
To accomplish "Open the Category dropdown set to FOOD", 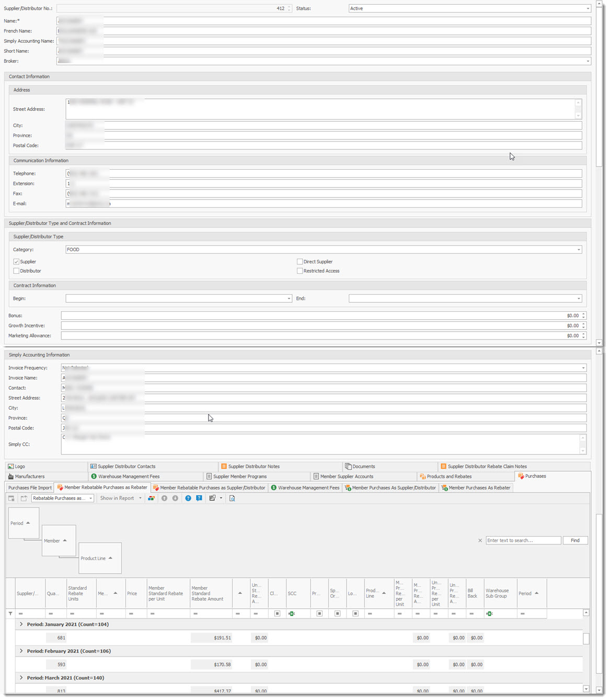I will (x=579, y=249).
